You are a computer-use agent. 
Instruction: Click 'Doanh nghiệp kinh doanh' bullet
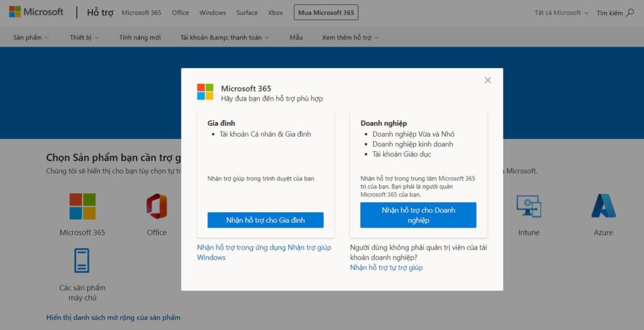pyautogui.click(x=413, y=144)
